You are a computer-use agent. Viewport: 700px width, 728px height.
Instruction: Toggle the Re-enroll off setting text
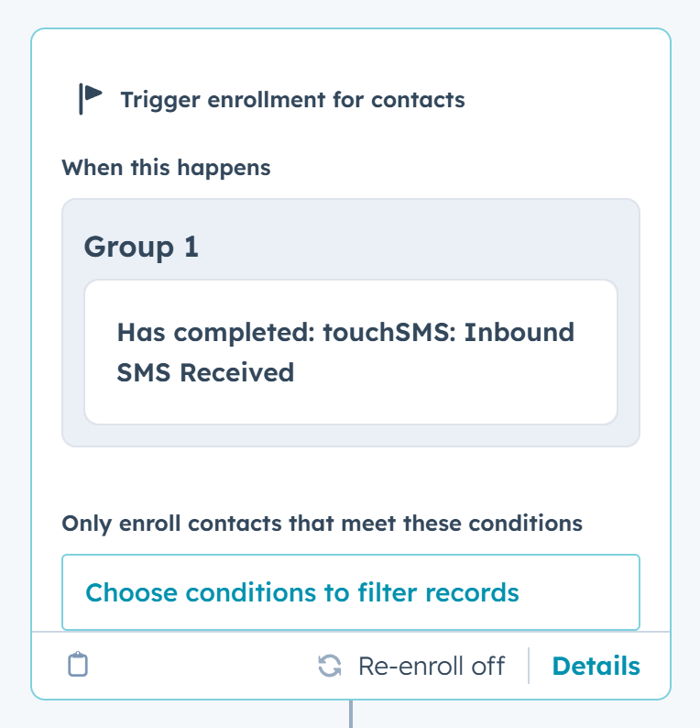(431, 666)
